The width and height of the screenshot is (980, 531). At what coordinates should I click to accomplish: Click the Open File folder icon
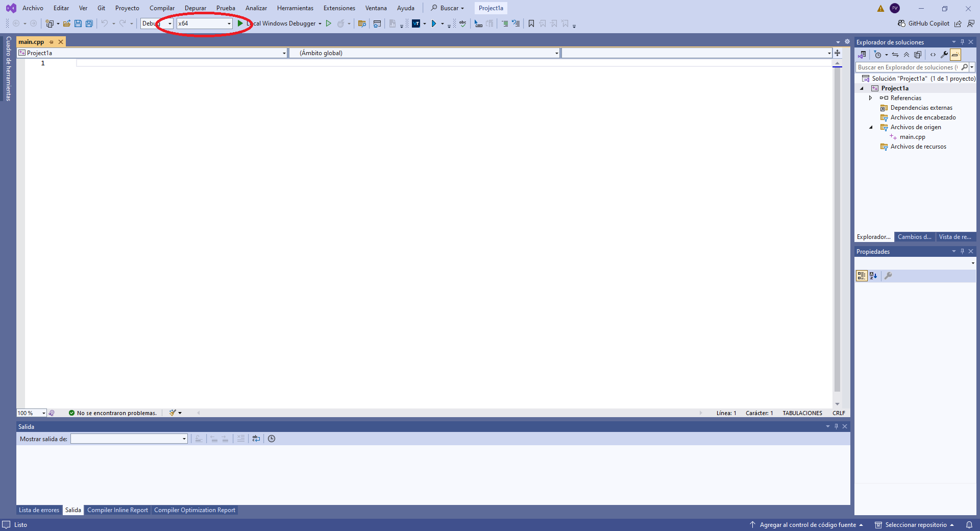click(x=67, y=23)
